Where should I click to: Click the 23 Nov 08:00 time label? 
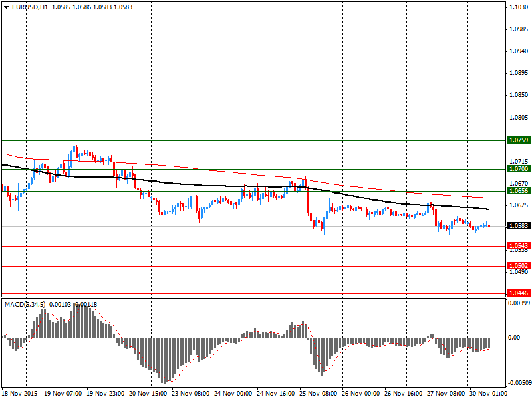pos(191,394)
